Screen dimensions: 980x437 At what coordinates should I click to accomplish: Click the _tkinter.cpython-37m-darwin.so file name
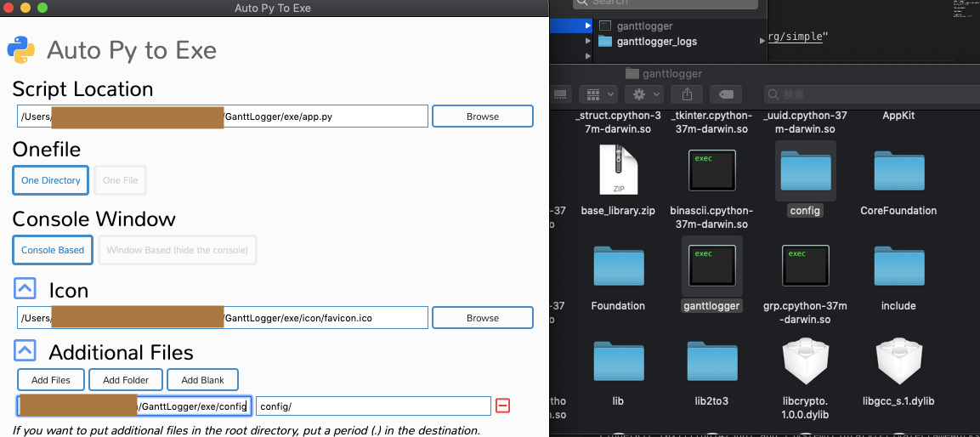712,122
